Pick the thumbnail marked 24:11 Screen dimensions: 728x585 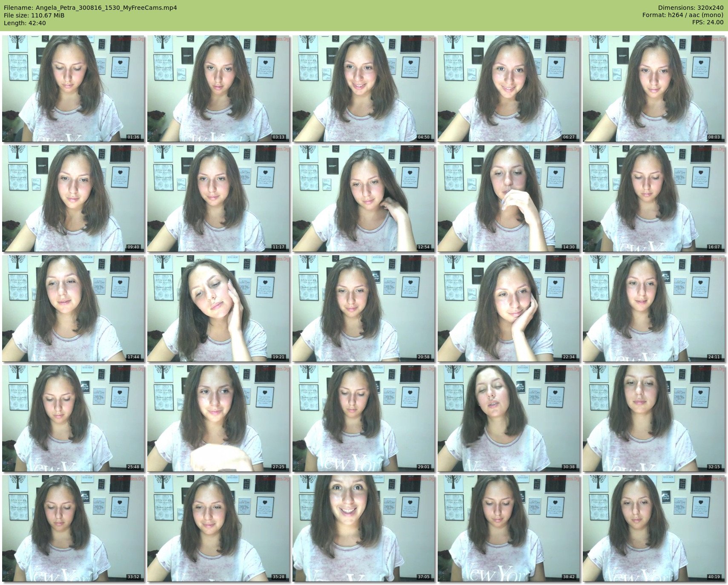[654, 308]
